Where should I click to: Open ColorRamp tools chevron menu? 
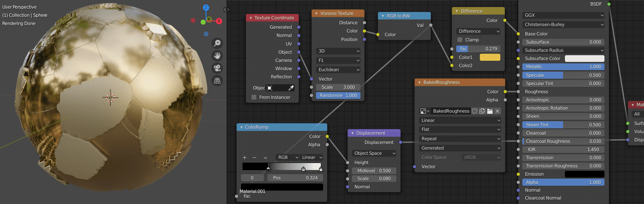pos(265,157)
